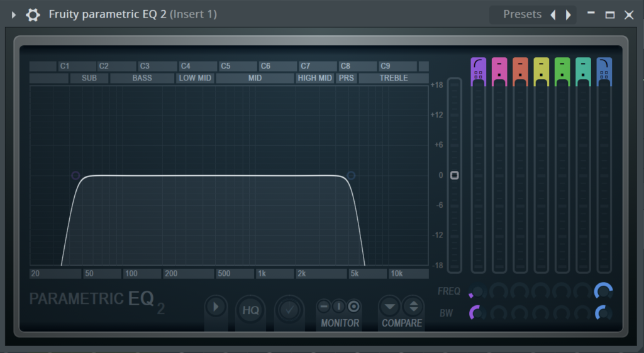Click the C7 note label
The image size is (644, 353).
pyautogui.click(x=306, y=66)
